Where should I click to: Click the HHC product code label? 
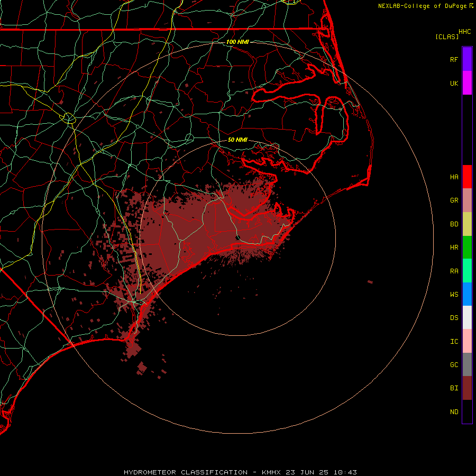pos(464,32)
